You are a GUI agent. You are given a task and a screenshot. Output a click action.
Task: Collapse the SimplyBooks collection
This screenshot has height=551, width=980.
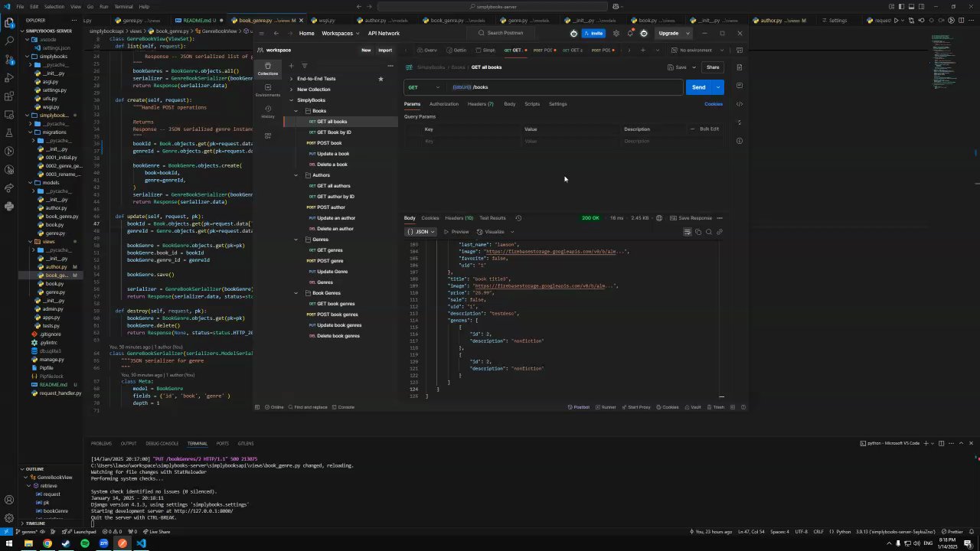(x=291, y=100)
